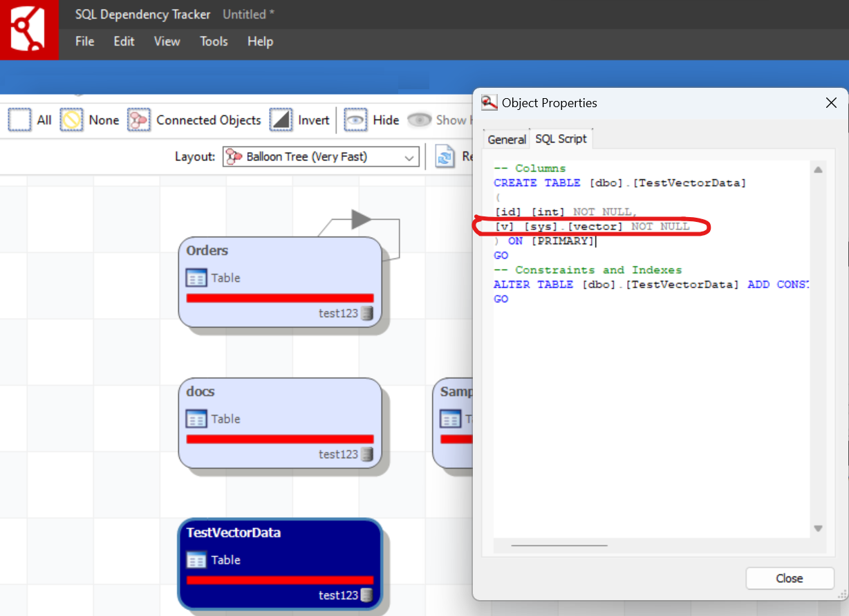This screenshot has width=849, height=616.
Task: Open the File menu
Action: pyautogui.click(x=84, y=41)
